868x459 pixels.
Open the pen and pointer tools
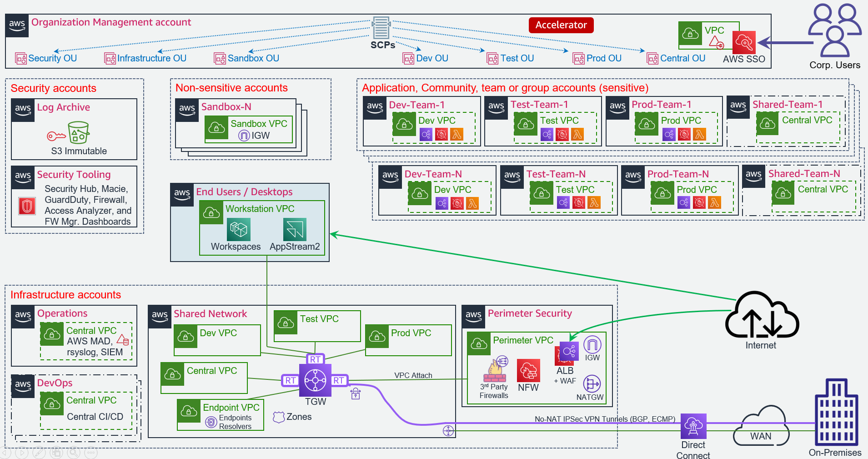point(39,453)
